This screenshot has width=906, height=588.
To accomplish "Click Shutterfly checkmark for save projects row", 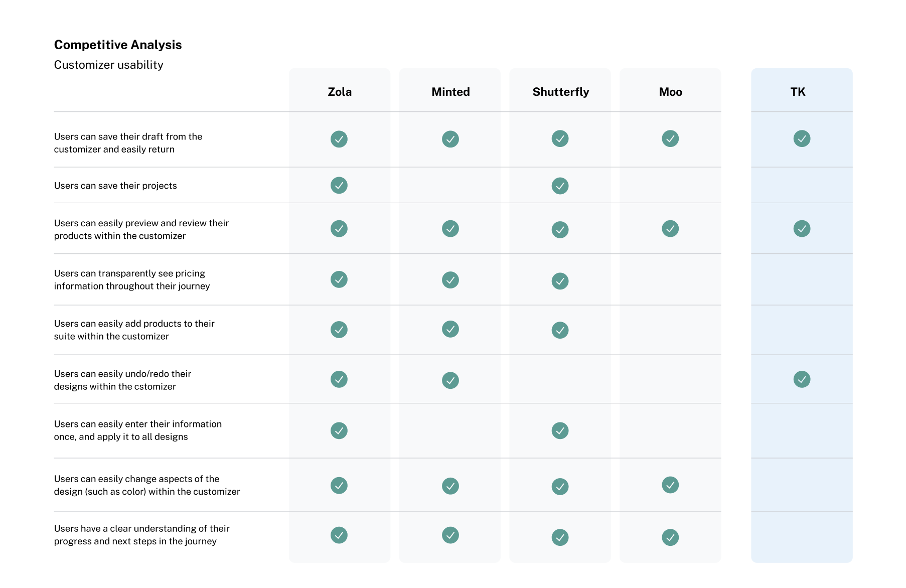I will pos(560,186).
